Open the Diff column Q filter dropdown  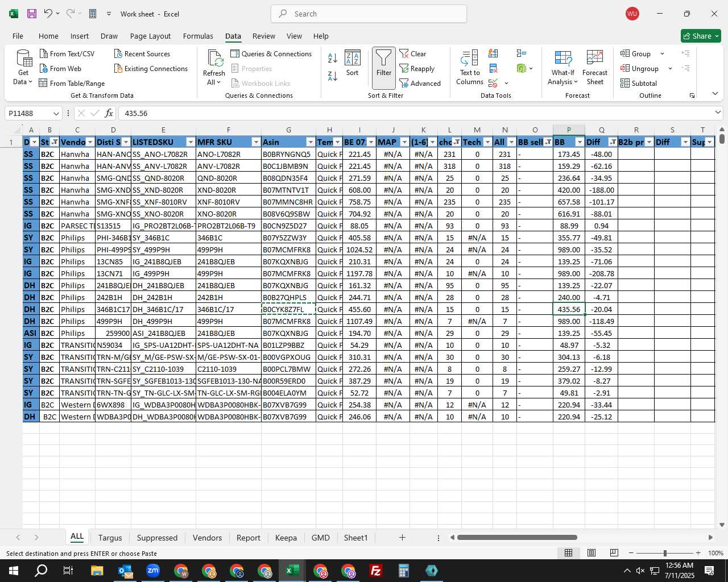point(613,142)
